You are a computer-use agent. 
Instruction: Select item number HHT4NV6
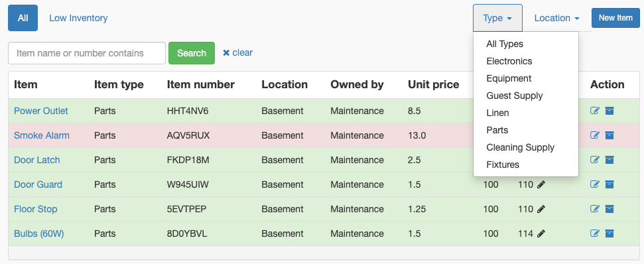click(x=188, y=111)
